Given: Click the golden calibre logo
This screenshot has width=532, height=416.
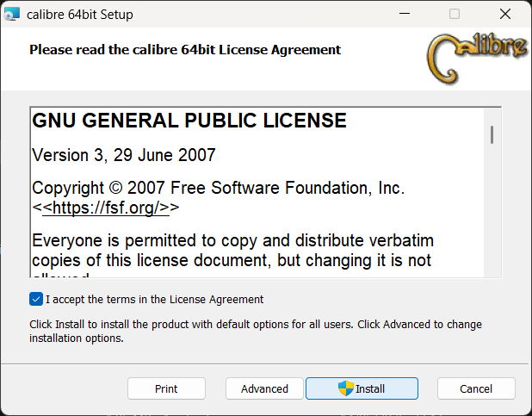Looking at the screenshot, I should pos(477,58).
